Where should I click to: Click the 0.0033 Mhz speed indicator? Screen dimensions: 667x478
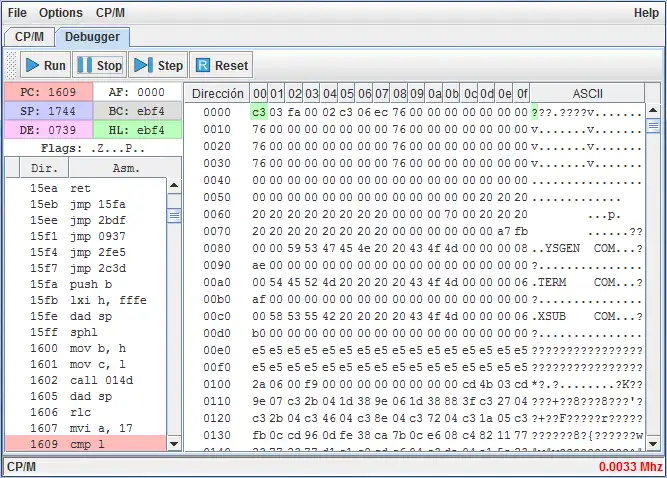click(630, 467)
